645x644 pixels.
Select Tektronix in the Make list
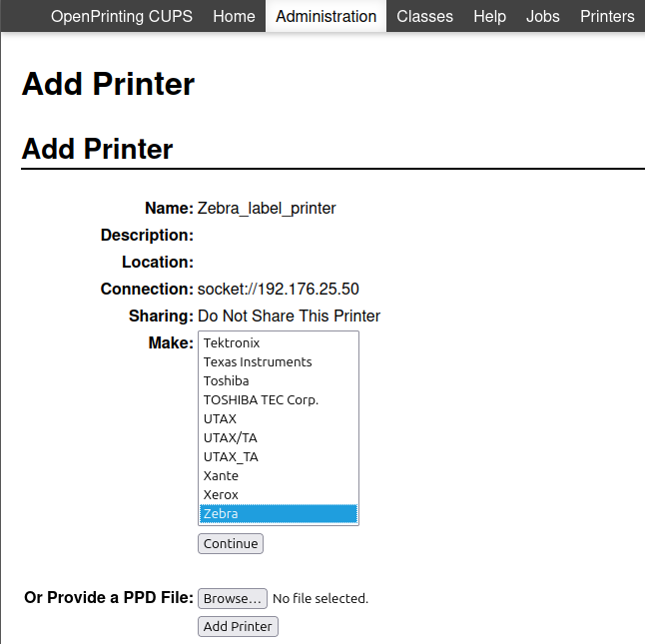pos(232,343)
